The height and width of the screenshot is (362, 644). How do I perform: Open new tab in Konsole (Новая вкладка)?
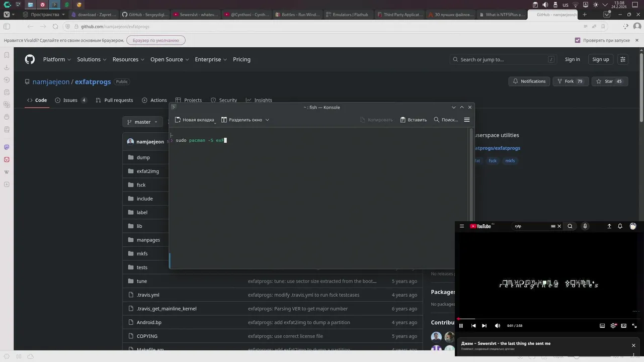[194, 120]
